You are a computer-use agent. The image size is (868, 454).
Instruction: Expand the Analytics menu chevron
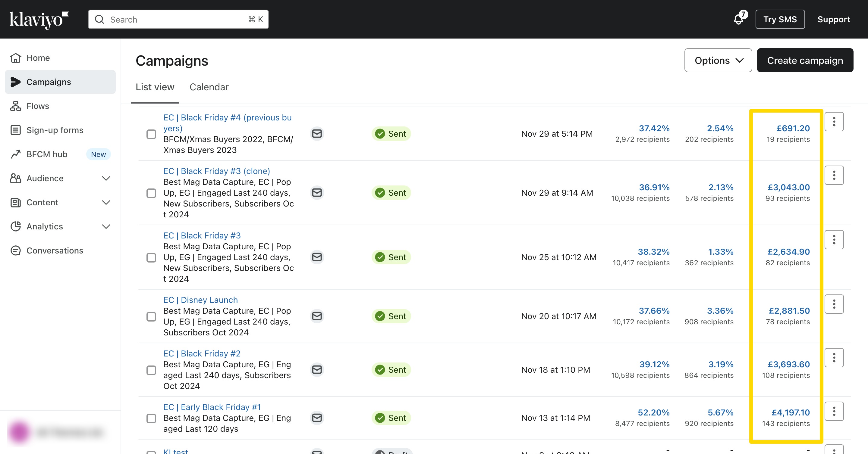(x=106, y=226)
